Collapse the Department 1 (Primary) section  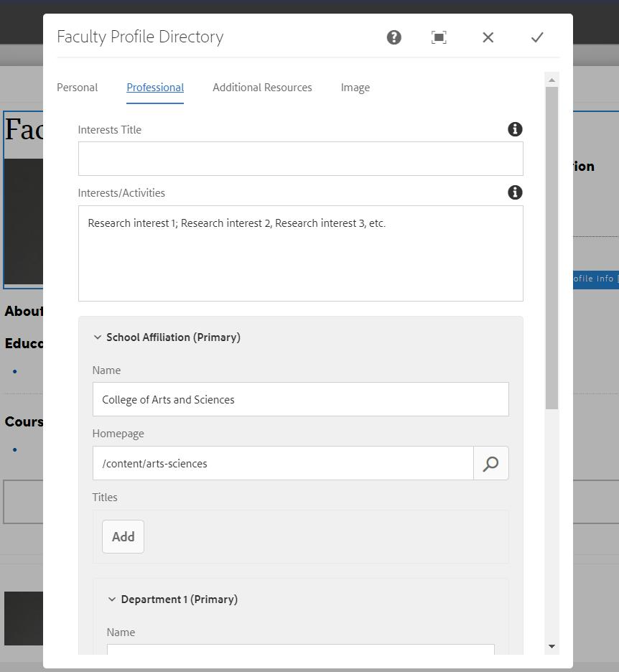click(x=112, y=599)
